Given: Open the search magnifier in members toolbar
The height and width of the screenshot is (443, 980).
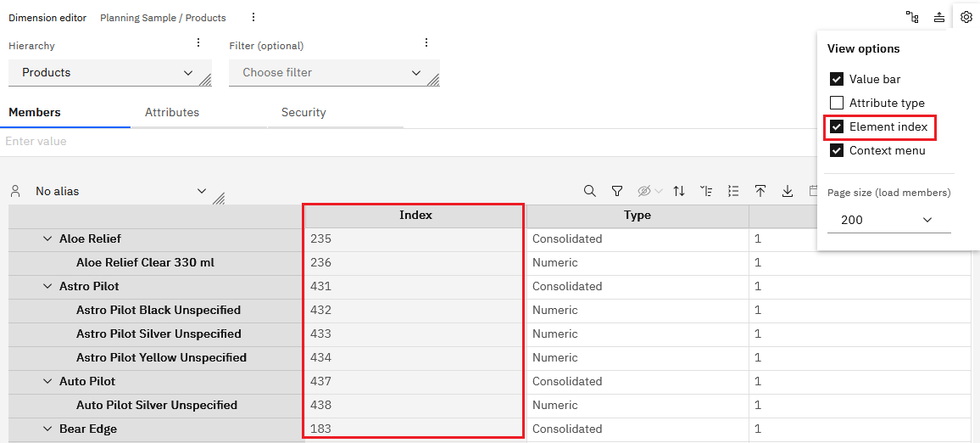Looking at the screenshot, I should tap(589, 191).
